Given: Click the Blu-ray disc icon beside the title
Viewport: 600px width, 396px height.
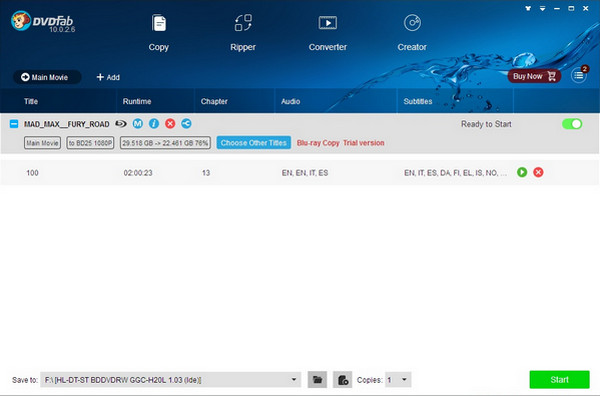Looking at the screenshot, I should coord(121,124).
